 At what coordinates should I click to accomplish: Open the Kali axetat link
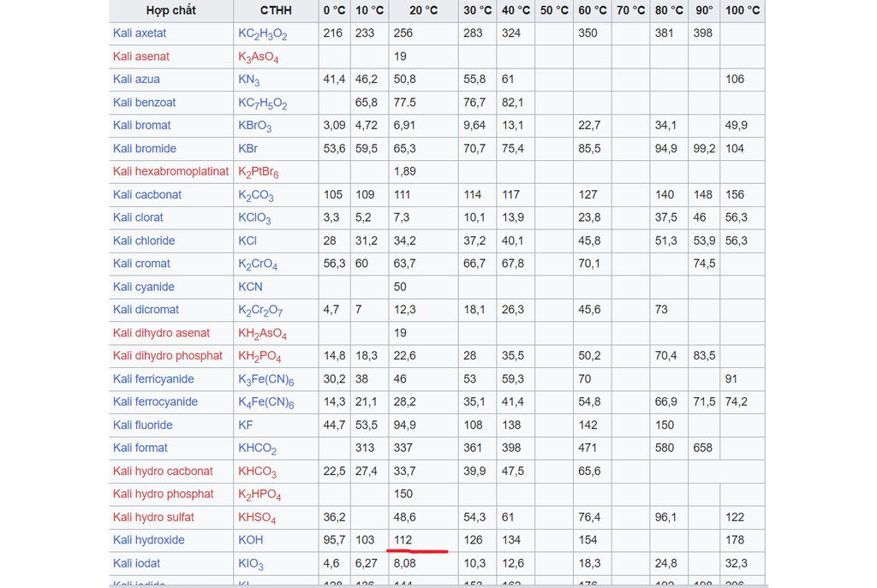pos(140,33)
